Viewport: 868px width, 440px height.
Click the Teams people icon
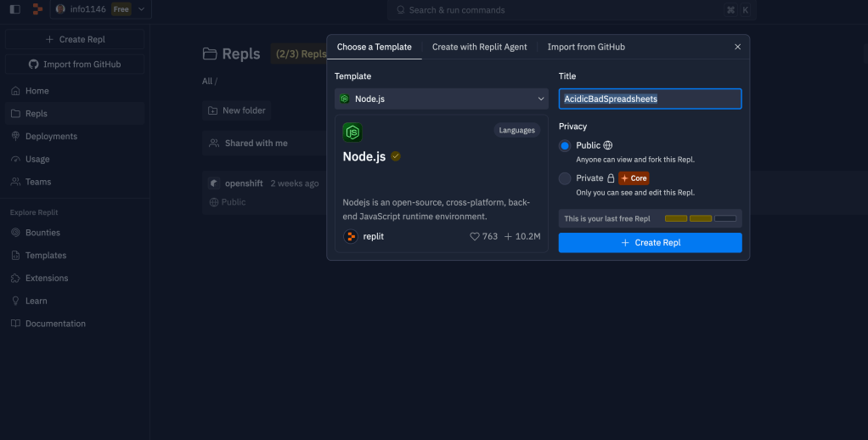(15, 182)
